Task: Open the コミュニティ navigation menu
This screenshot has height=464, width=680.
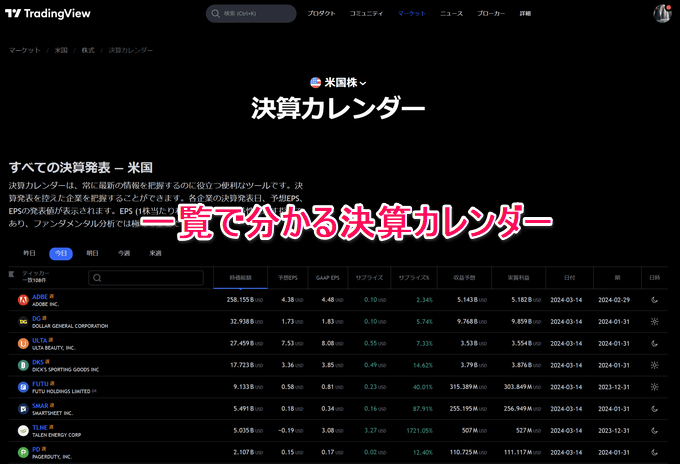Action: point(367,13)
